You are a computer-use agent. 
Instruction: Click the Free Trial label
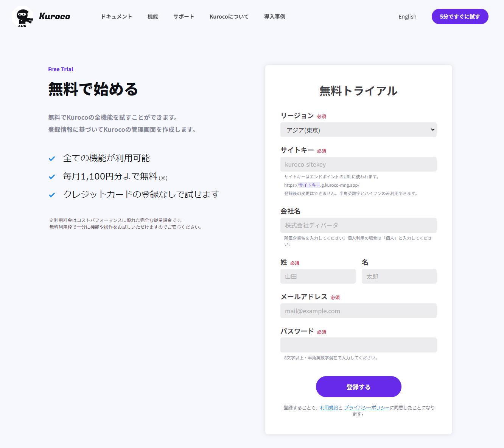pos(61,69)
